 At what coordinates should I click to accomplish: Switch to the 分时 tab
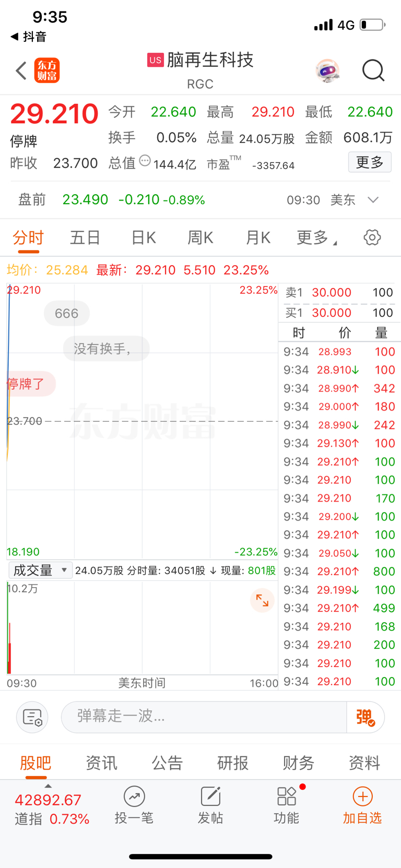pyautogui.click(x=28, y=238)
